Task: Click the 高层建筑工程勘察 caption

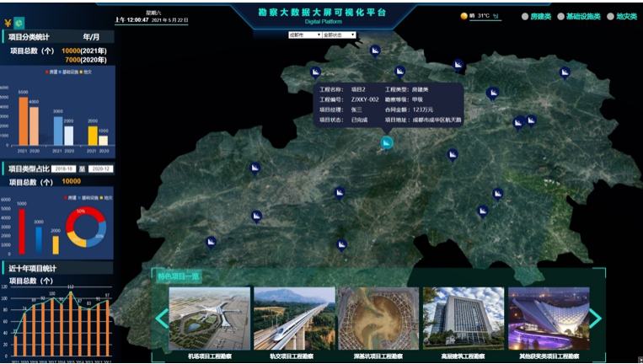Action: (x=463, y=356)
